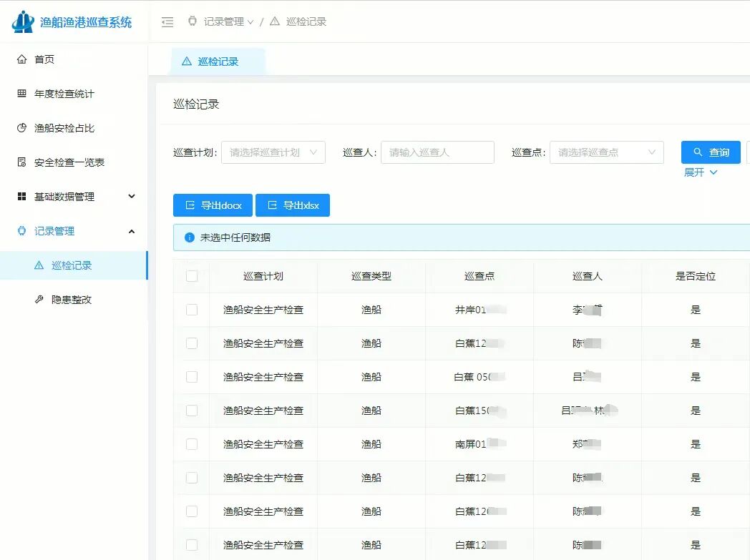
Task: Toggle the select-all checkbox in table header
Action: (x=192, y=276)
